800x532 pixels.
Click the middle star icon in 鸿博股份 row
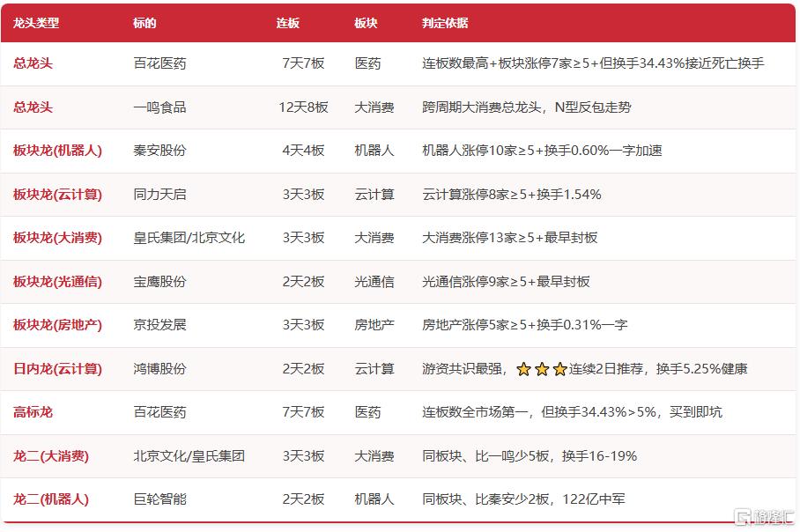pos(542,369)
